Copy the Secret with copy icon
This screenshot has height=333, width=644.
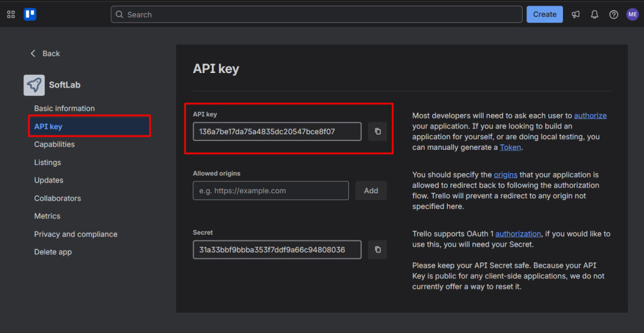point(377,249)
